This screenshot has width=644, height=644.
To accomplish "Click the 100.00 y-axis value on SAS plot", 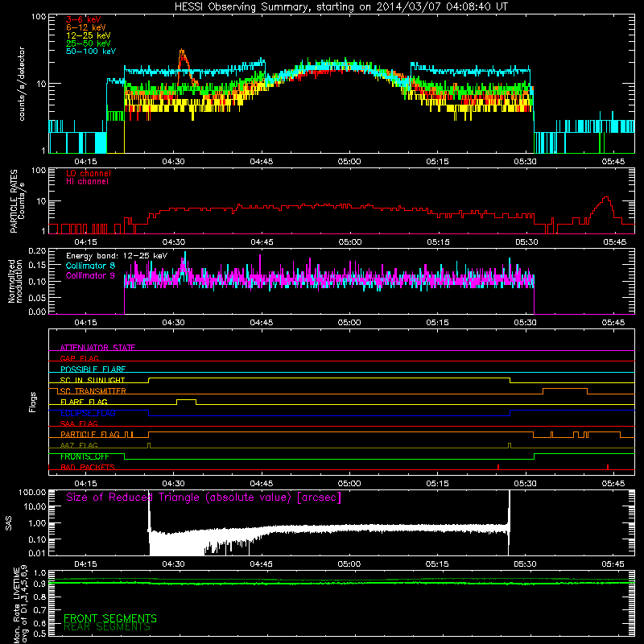I will coord(32,493).
